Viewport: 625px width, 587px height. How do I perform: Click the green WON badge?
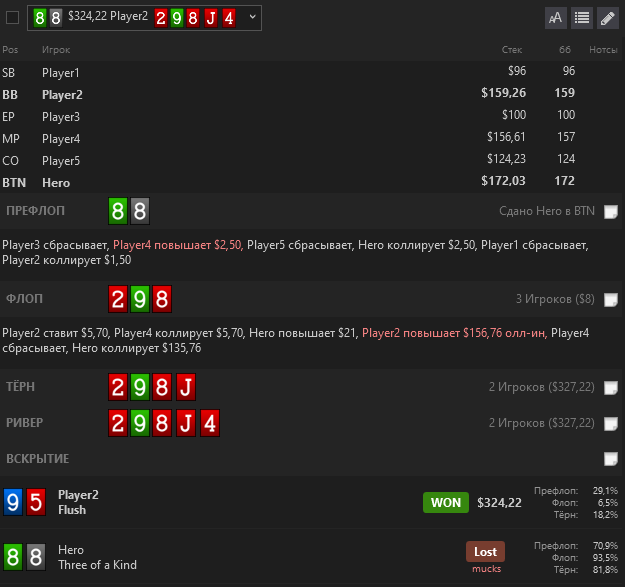tap(446, 503)
